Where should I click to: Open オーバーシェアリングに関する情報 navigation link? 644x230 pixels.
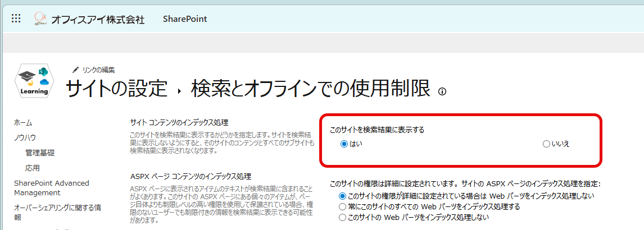click(x=57, y=213)
